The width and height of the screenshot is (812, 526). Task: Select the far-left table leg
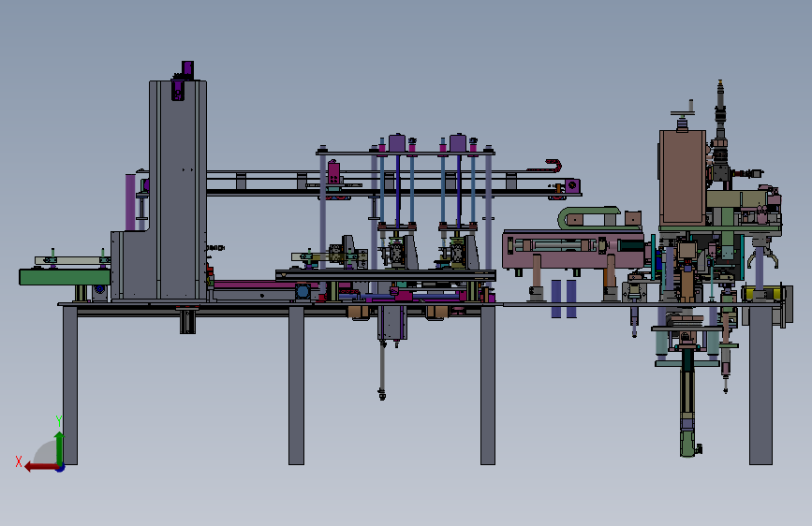click(70, 386)
